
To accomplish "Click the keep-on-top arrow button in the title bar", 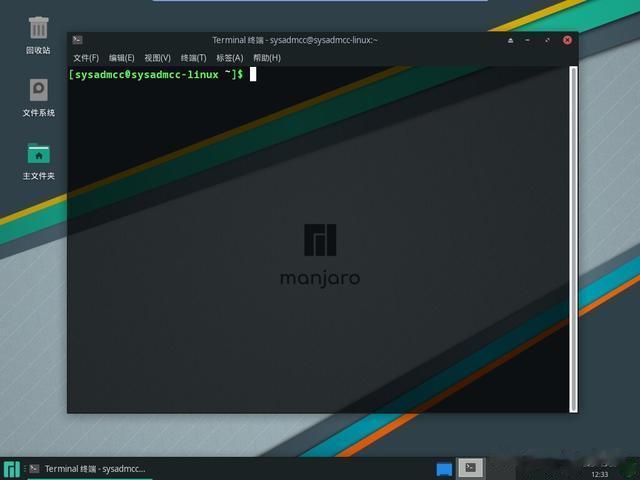I will (x=510, y=40).
